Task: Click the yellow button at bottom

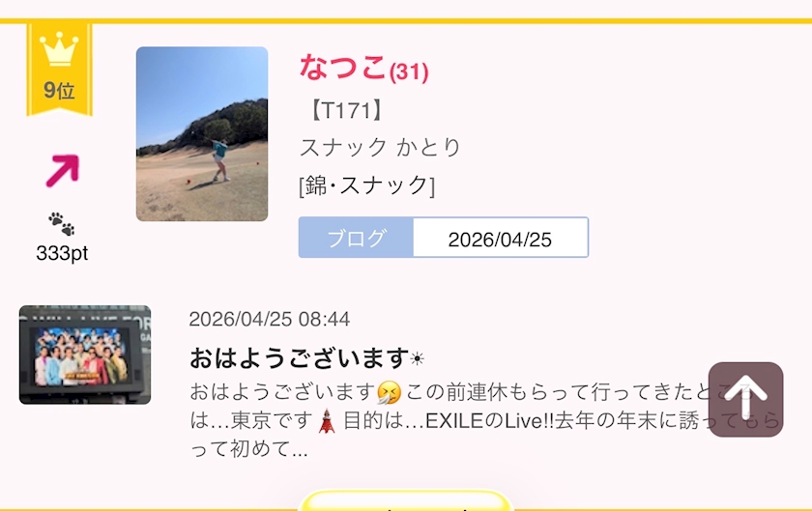Action: click(x=405, y=500)
